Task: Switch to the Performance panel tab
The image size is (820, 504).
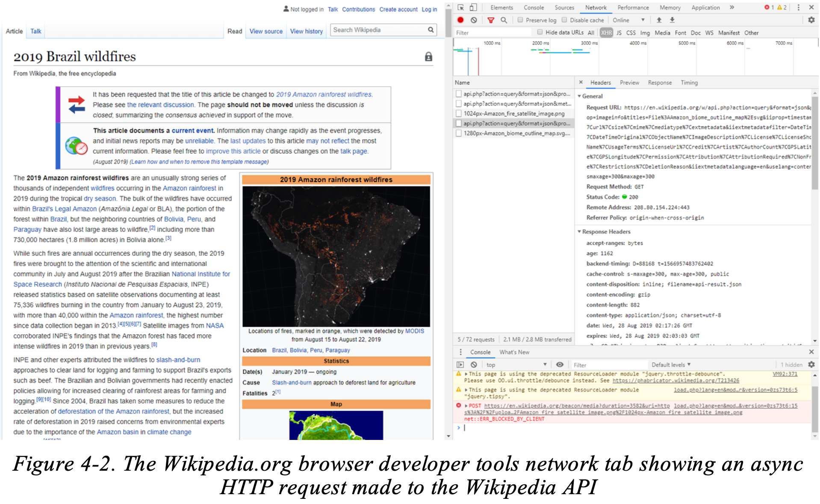Action: click(633, 7)
